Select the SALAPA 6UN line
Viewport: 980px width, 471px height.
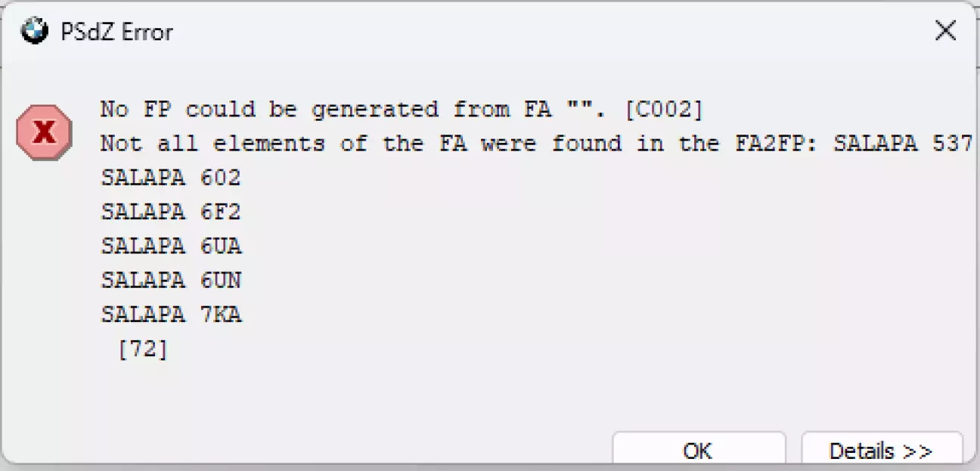pos(171,280)
